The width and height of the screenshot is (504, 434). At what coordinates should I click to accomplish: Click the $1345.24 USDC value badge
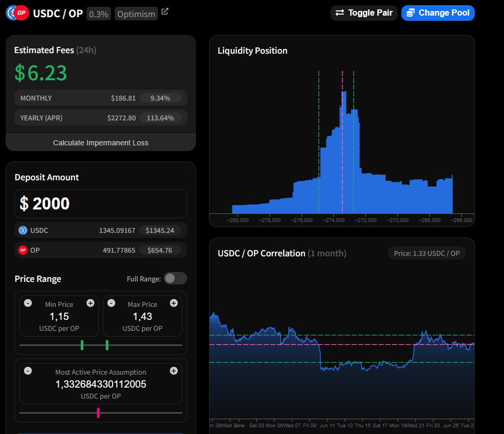[x=160, y=230]
